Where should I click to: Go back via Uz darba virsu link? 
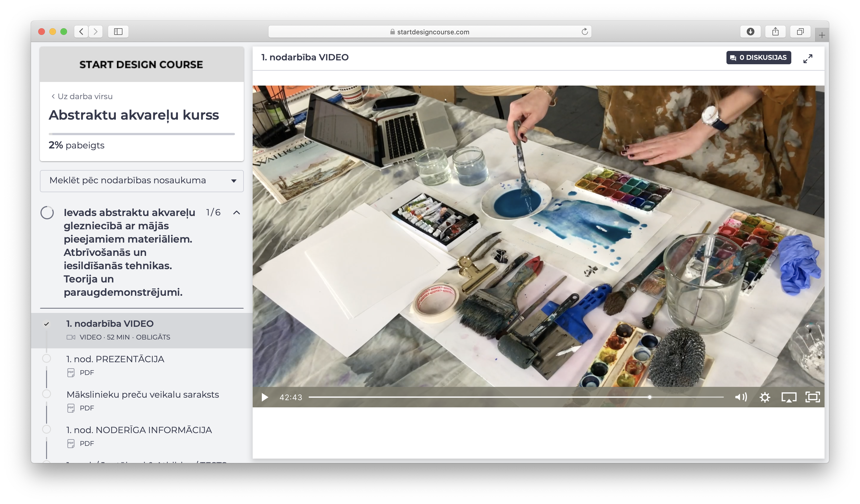coord(82,96)
